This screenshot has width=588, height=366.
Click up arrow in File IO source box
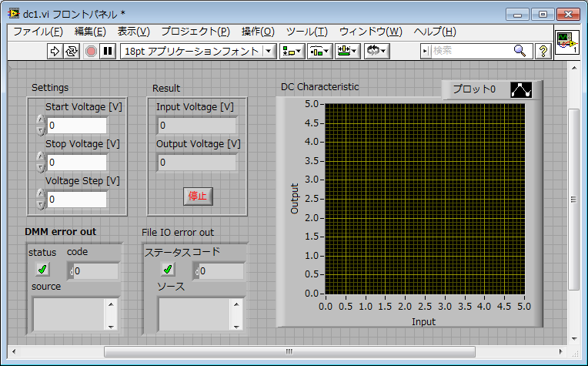coord(236,304)
